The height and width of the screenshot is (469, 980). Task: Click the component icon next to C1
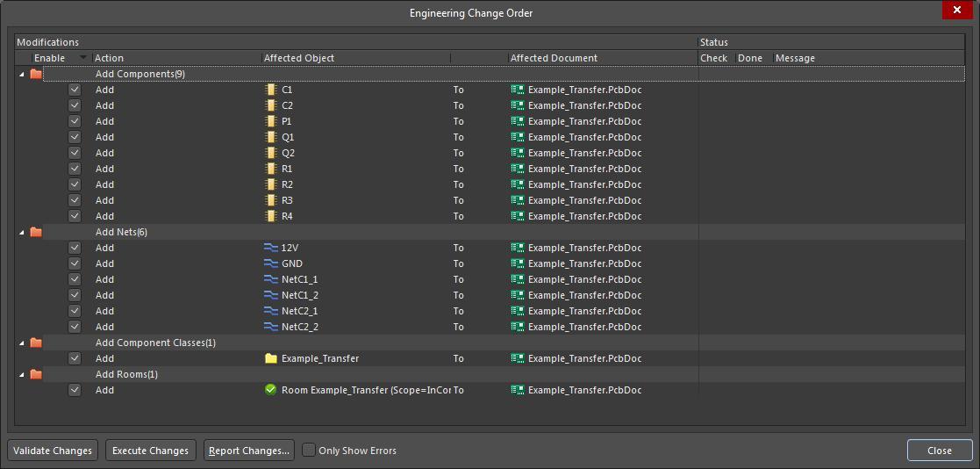tap(270, 90)
